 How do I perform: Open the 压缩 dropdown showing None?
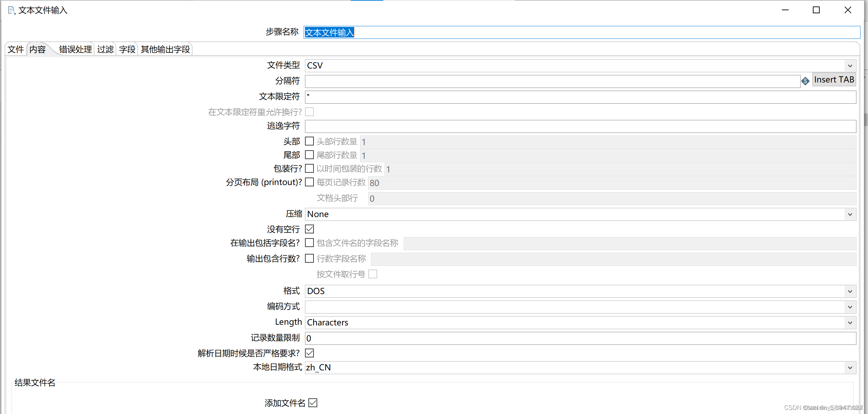point(850,214)
